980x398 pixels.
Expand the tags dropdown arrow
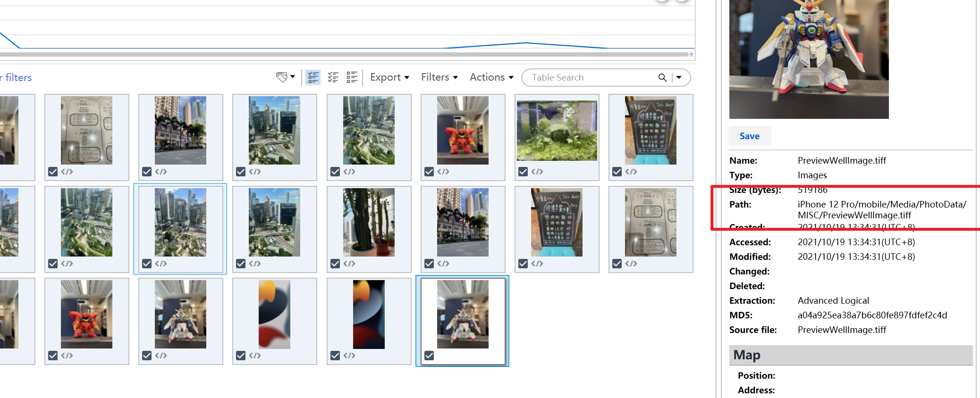(x=293, y=77)
